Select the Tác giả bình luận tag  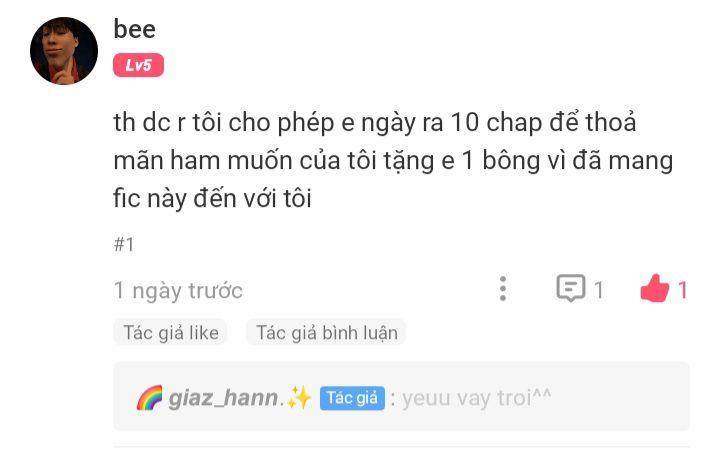pyautogui.click(x=326, y=333)
